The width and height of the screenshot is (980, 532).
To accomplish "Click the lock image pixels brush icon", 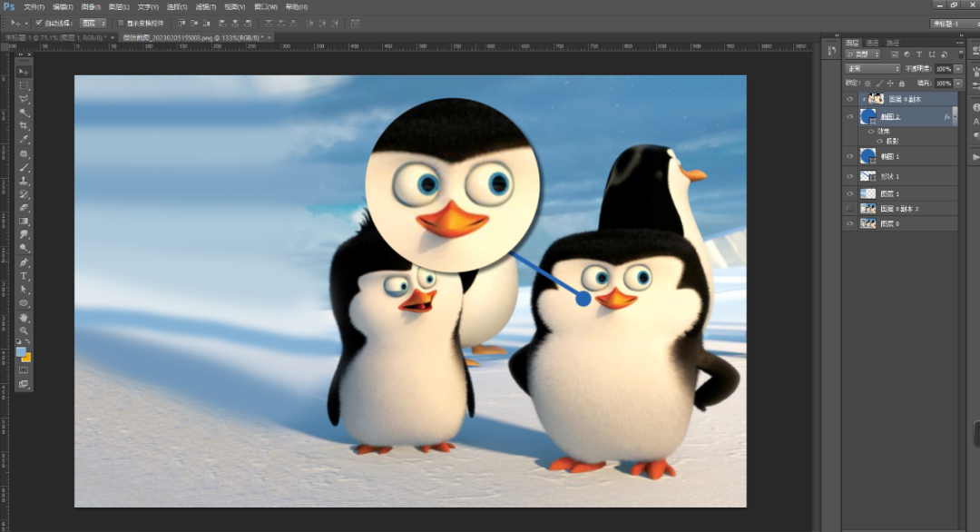I will 878,84.
